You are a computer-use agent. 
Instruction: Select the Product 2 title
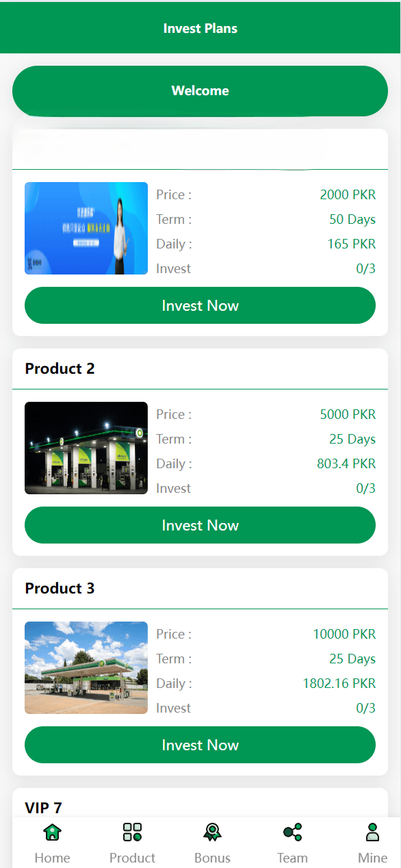[x=60, y=369]
